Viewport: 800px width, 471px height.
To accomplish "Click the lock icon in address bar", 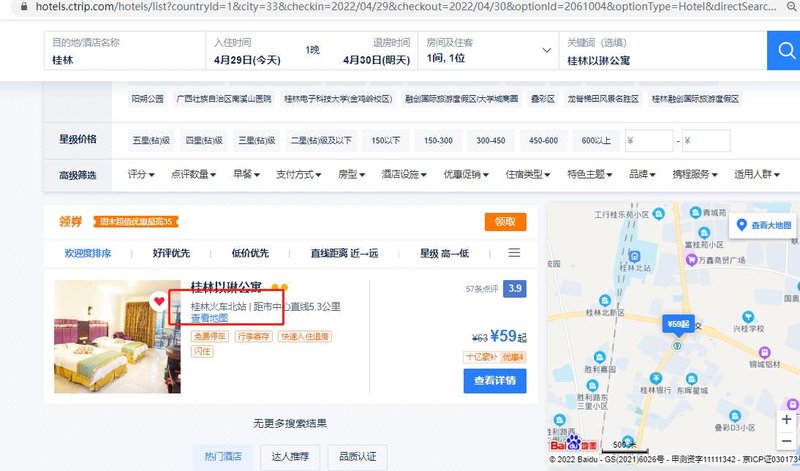I will coord(24,7).
